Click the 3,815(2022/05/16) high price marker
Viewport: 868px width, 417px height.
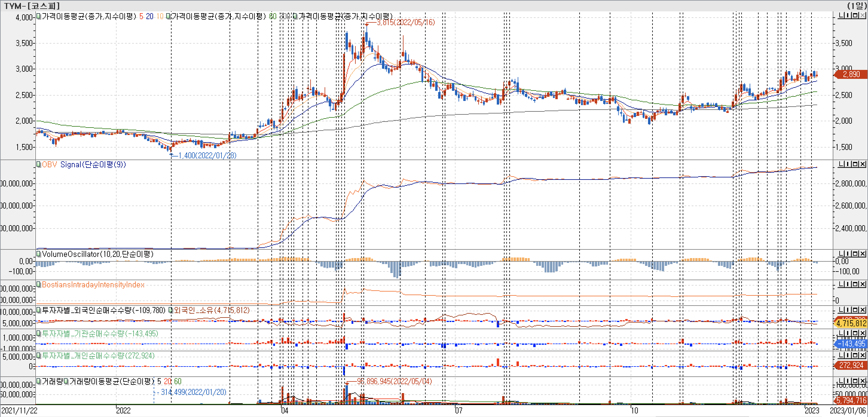pos(405,22)
